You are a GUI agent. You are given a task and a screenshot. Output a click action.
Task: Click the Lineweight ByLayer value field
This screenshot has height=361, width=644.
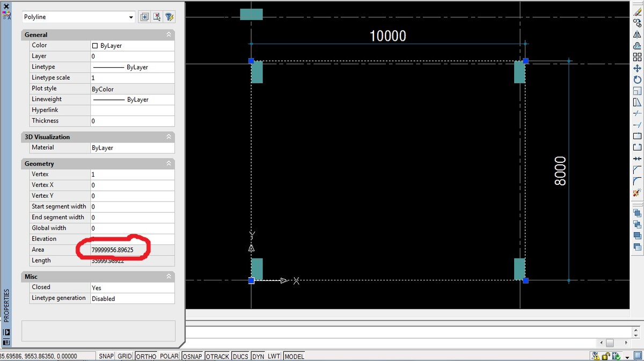[132, 99]
